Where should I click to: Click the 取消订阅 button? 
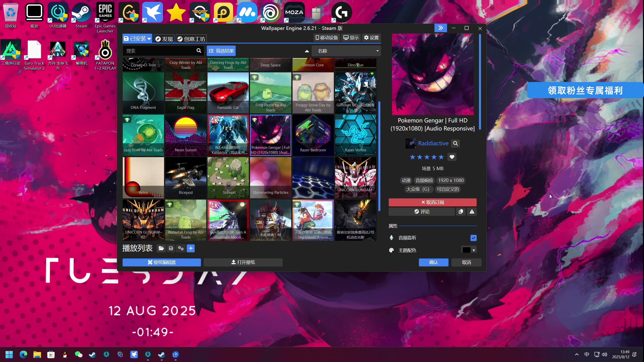coord(432,202)
